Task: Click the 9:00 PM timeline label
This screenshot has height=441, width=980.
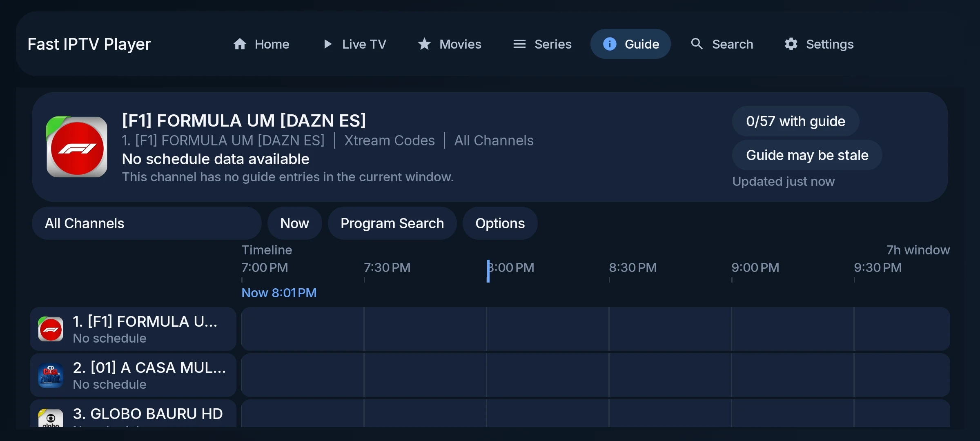Action: click(x=755, y=267)
